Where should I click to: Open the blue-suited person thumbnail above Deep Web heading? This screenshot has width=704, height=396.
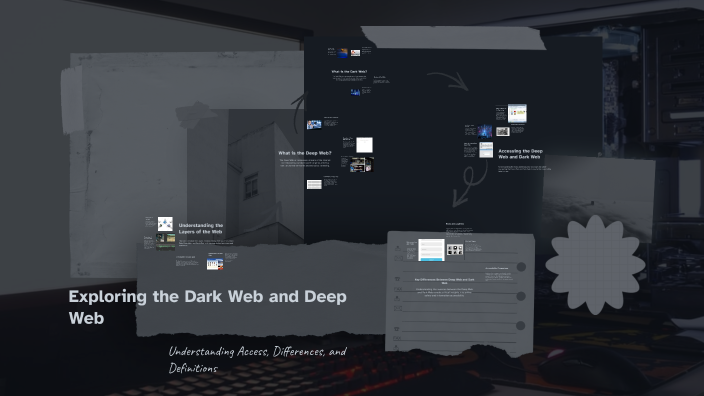(x=314, y=124)
